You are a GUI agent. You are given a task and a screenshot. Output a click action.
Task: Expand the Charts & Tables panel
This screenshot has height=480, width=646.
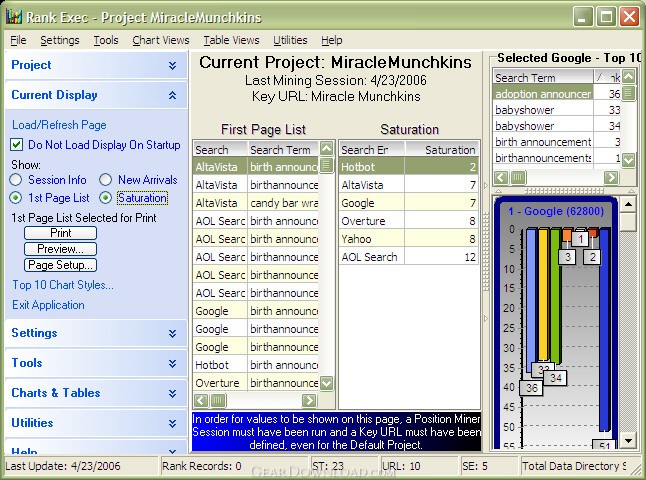click(x=172, y=393)
